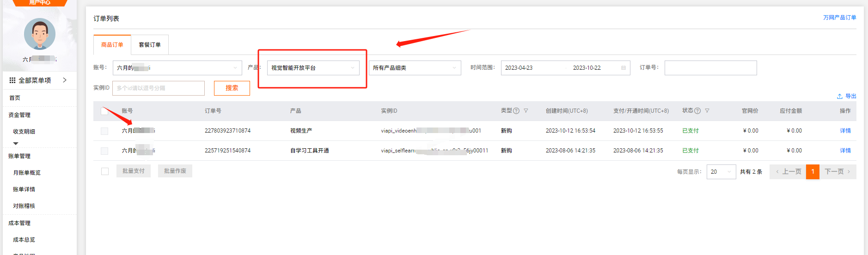Open 月账单概览 in sidebar
The width and height of the screenshot is (868, 255).
[x=27, y=173]
